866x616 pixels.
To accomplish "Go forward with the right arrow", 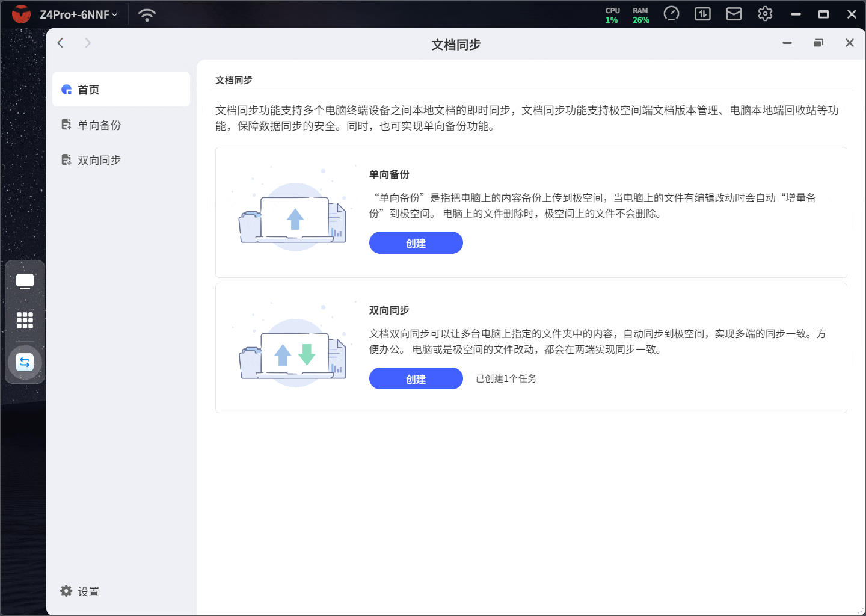I will (x=88, y=43).
